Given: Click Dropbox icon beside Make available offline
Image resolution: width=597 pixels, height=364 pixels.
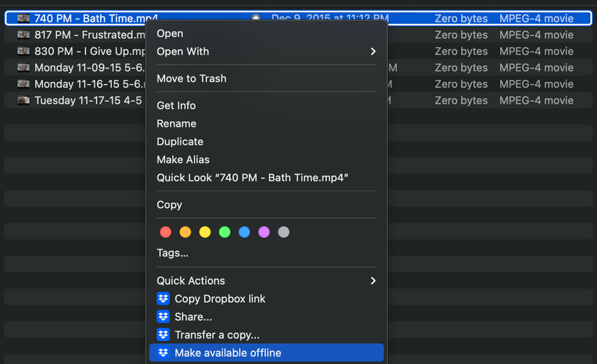Looking at the screenshot, I should pos(163,353).
